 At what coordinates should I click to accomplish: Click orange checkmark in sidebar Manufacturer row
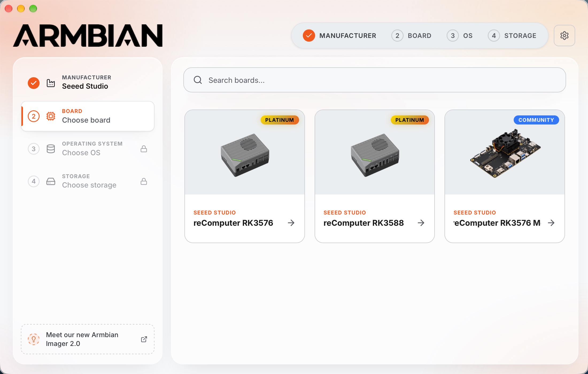[34, 83]
